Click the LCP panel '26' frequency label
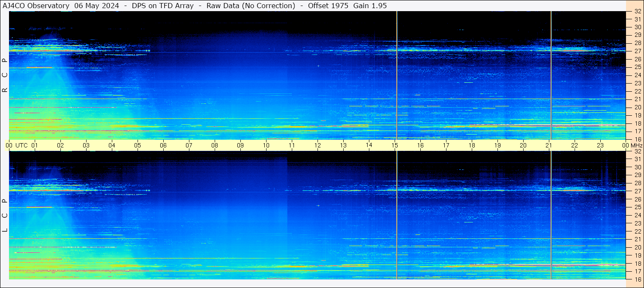The image size is (644, 288). point(637,199)
